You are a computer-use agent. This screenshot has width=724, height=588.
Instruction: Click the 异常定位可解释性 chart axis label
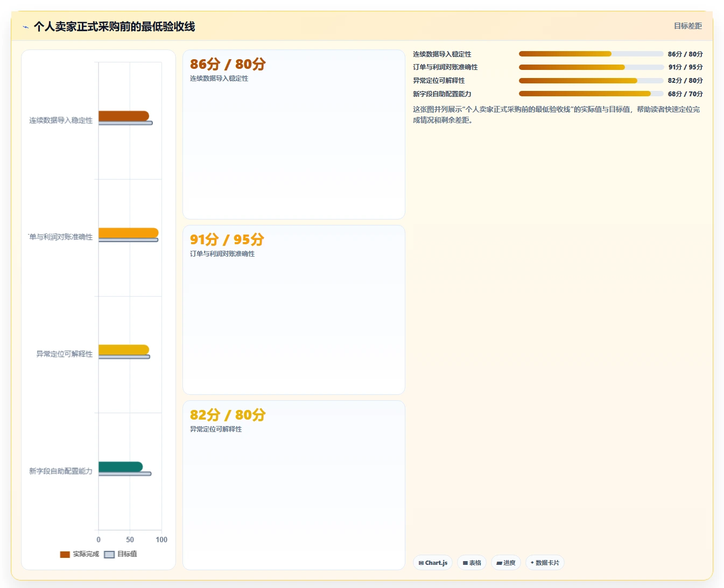click(x=64, y=354)
